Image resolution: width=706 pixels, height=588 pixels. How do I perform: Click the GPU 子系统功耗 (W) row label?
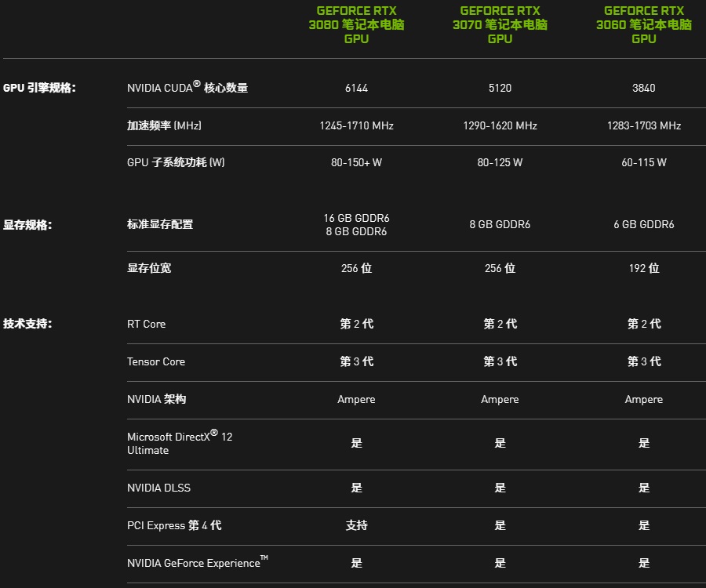point(176,162)
